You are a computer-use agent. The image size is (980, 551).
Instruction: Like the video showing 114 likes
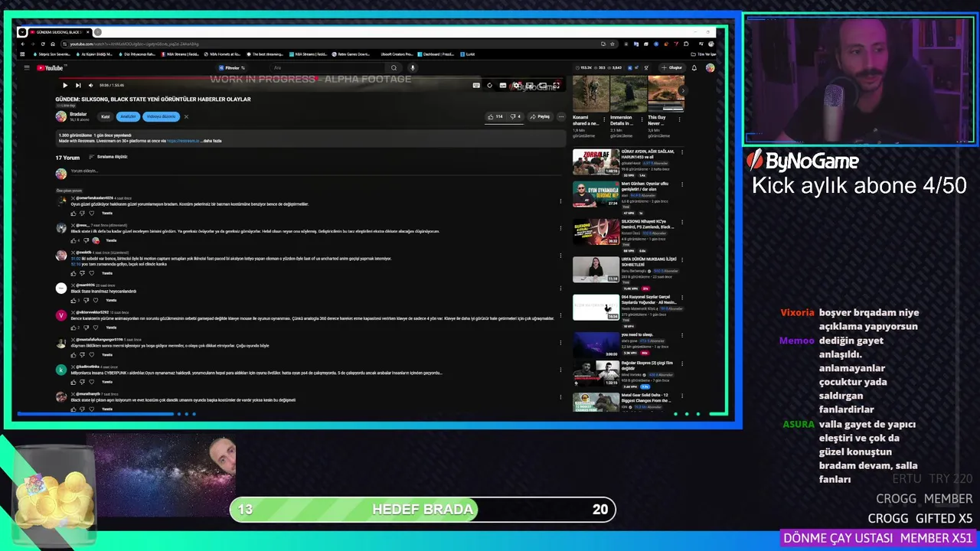[495, 116]
